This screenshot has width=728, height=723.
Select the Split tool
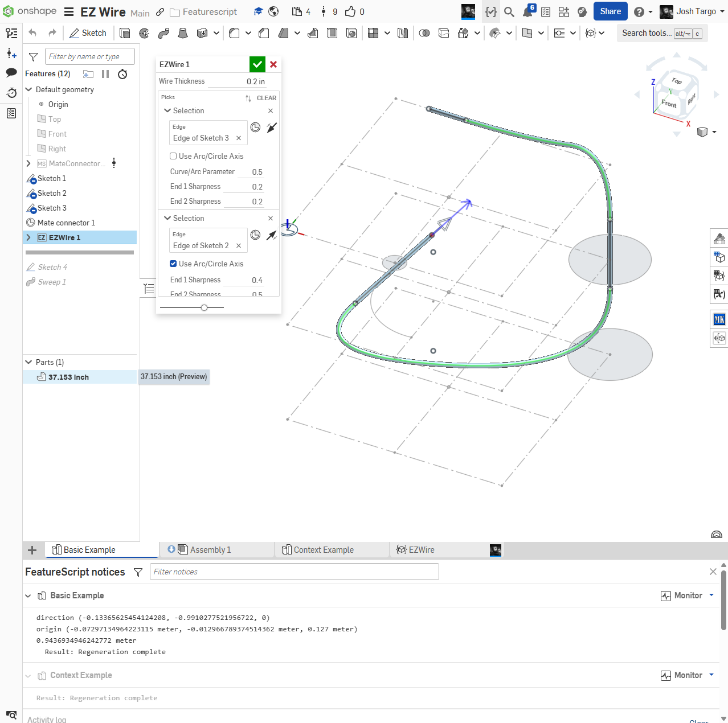(x=444, y=33)
